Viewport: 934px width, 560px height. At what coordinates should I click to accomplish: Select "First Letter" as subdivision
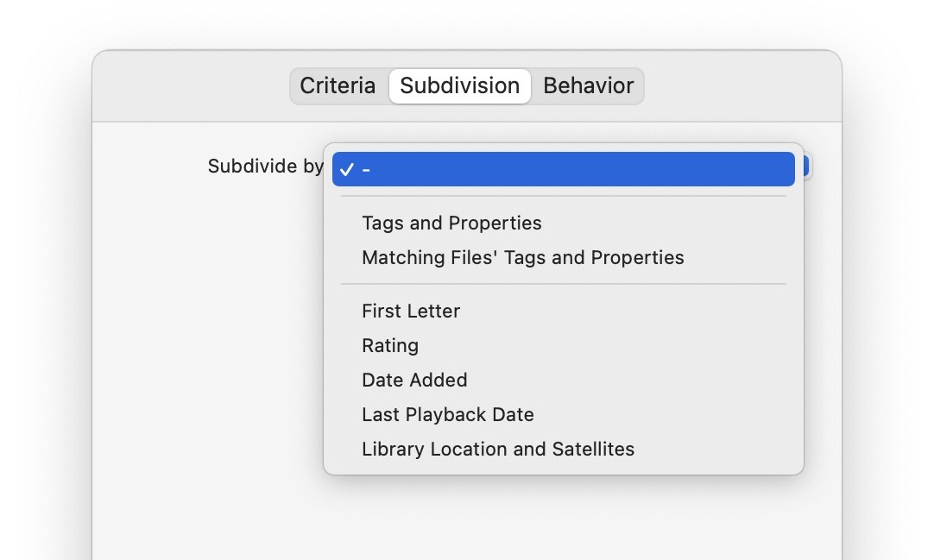(x=411, y=311)
